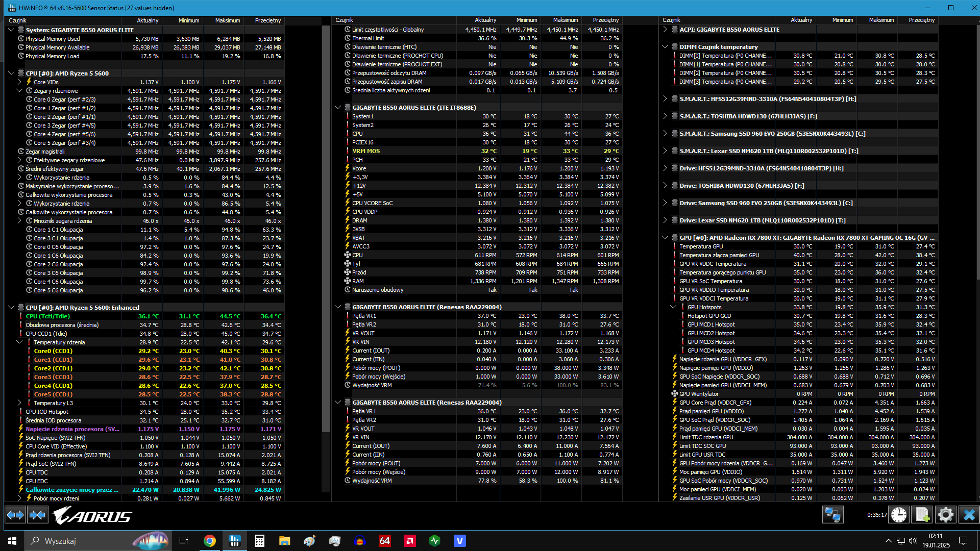Click the Przeciętny column header in middle panel
This screenshot has height=551, width=980.
click(605, 20)
